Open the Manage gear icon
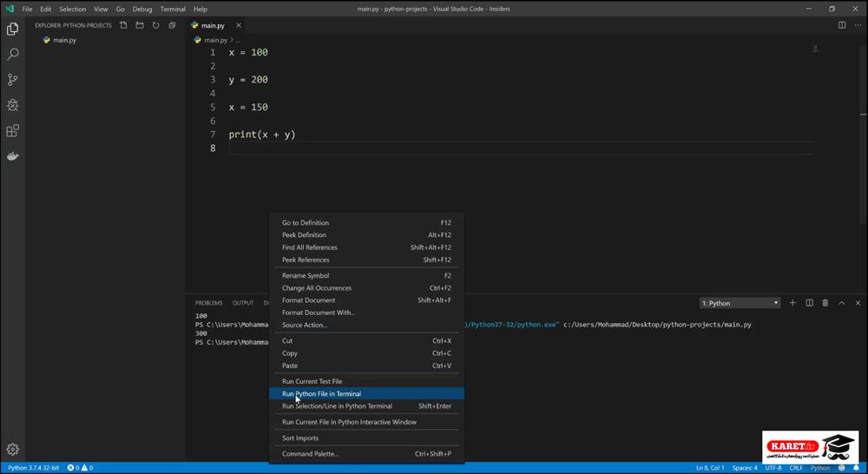Screen dimensions: 868x474 [x=13, y=449]
